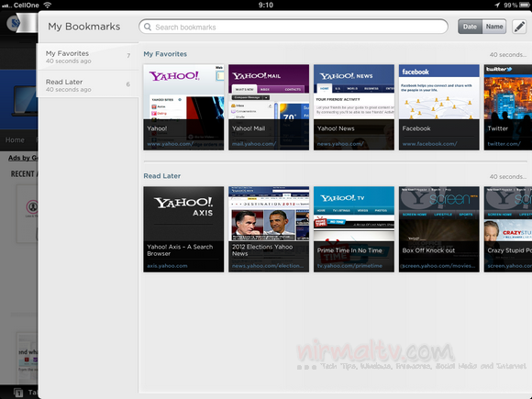
Task: Click 40 seconds timestamp beside Read Later heading
Action: click(508, 176)
